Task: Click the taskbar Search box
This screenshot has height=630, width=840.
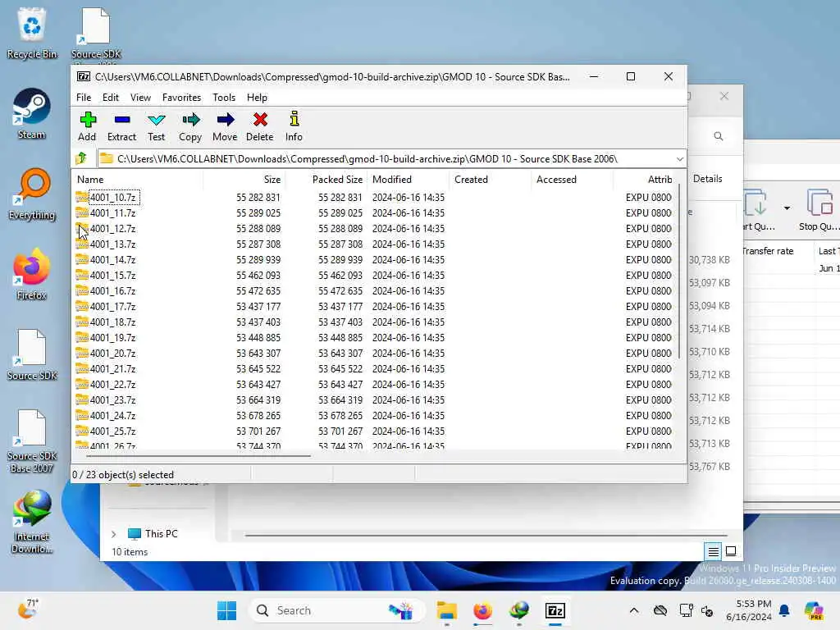Action: (337, 610)
